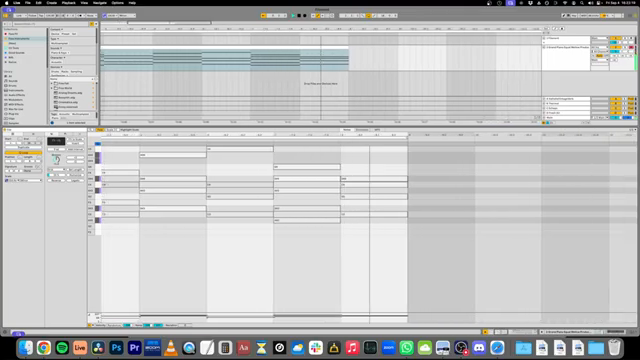Click the velocity lane at piano roll bottom
Screen dimensions: 640x360
pyautogui.click(x=254, y=318)
